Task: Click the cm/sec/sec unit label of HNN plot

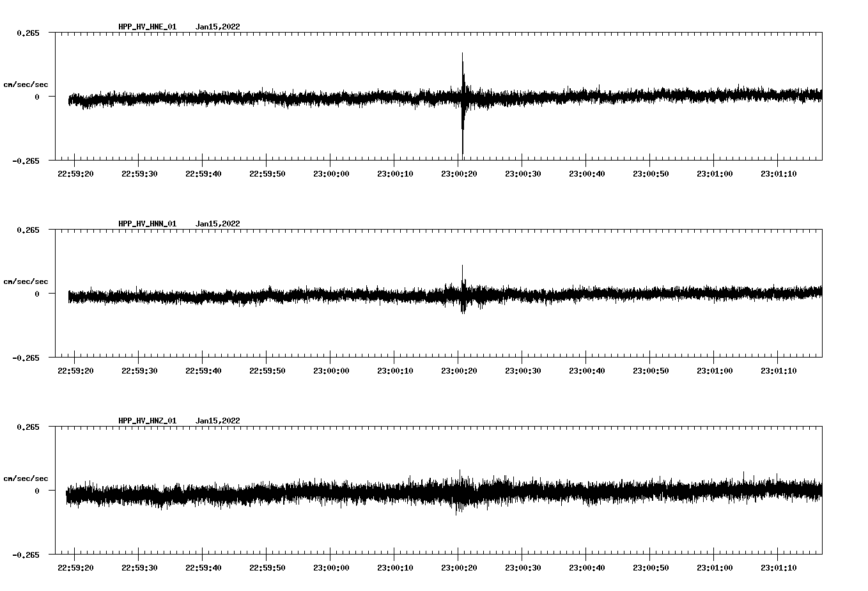Action: [x=26, y=281]
